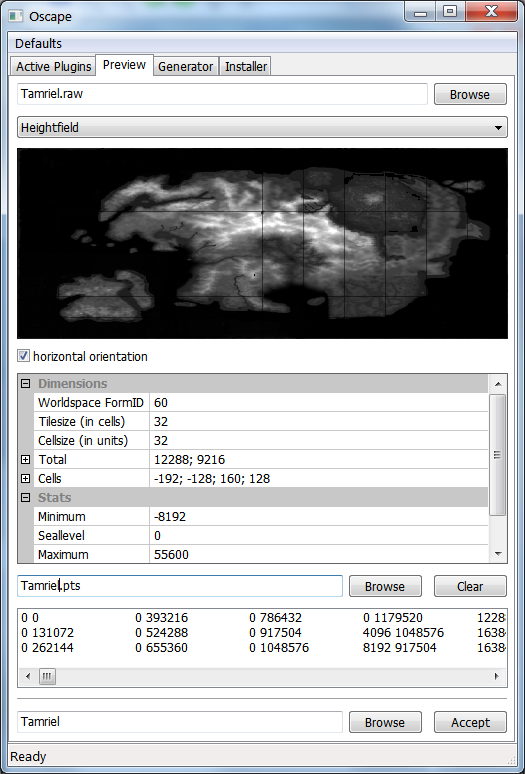Click the Total value 12288; 9216
The image size is (525, 774).
[x=319, y=460]
